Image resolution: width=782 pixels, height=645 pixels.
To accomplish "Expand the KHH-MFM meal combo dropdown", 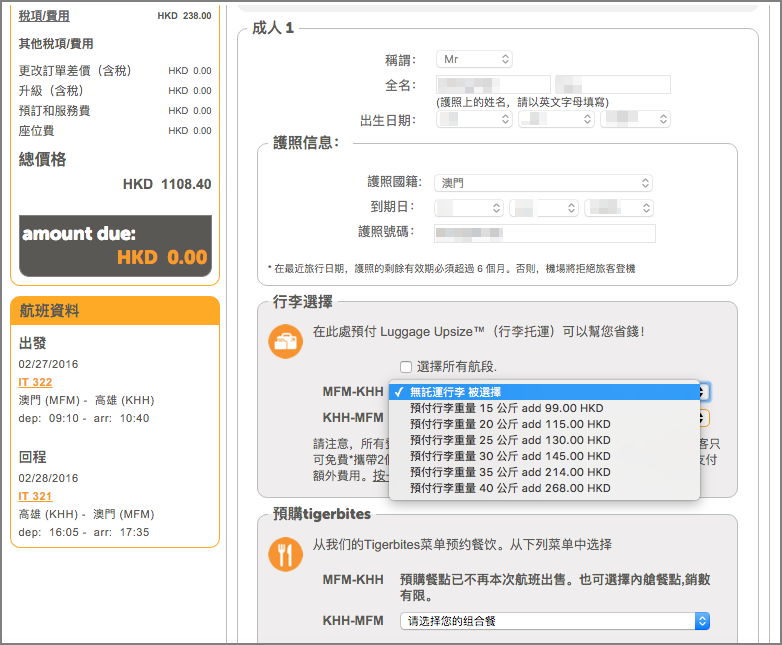I will pos(554,621).
